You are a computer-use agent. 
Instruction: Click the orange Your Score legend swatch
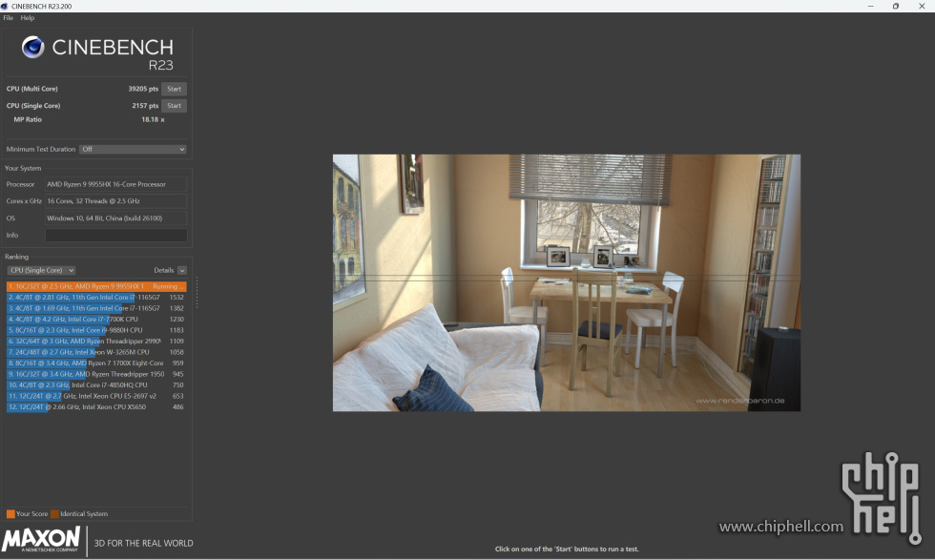pyautogui.click(x=10, y=513)
